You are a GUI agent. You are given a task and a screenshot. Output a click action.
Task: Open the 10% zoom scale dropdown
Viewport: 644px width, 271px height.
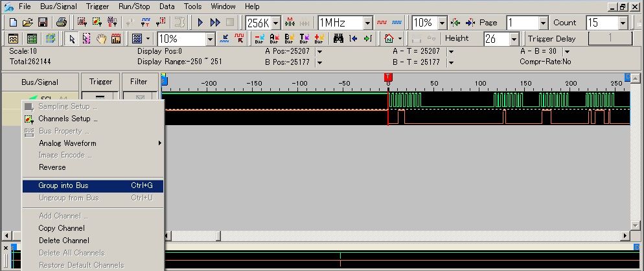pyautogui.click(x=211, y=39)
